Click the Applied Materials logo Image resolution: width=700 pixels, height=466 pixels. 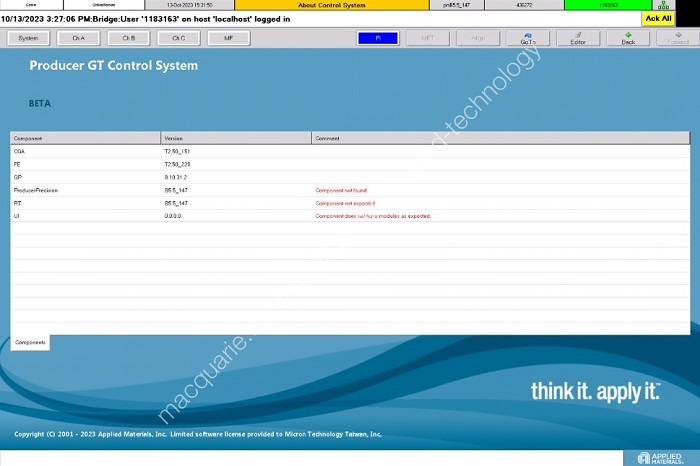pos(660,457)
